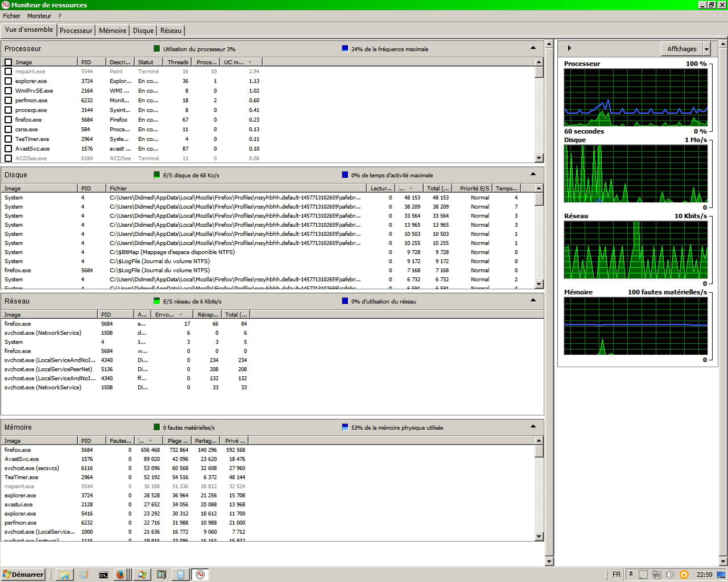Click the Processeur usage graph
The width and height of the screenshot is (728, 582).
click(635, 97)
